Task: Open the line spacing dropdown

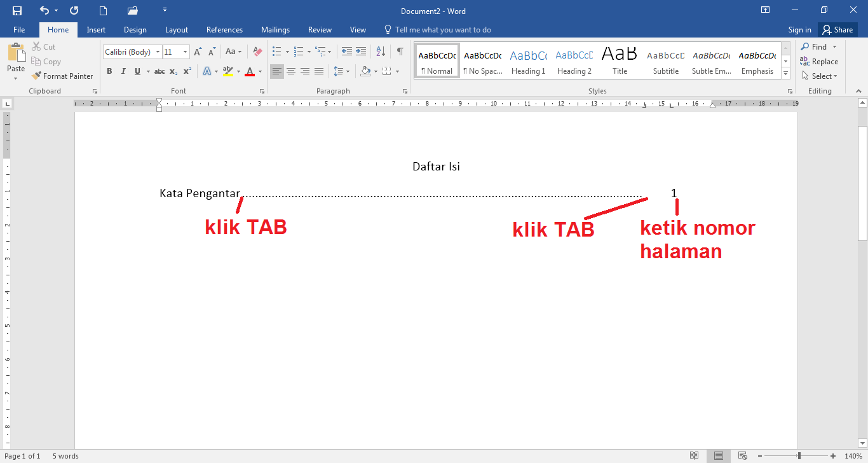Action: [x=342, y=71]
